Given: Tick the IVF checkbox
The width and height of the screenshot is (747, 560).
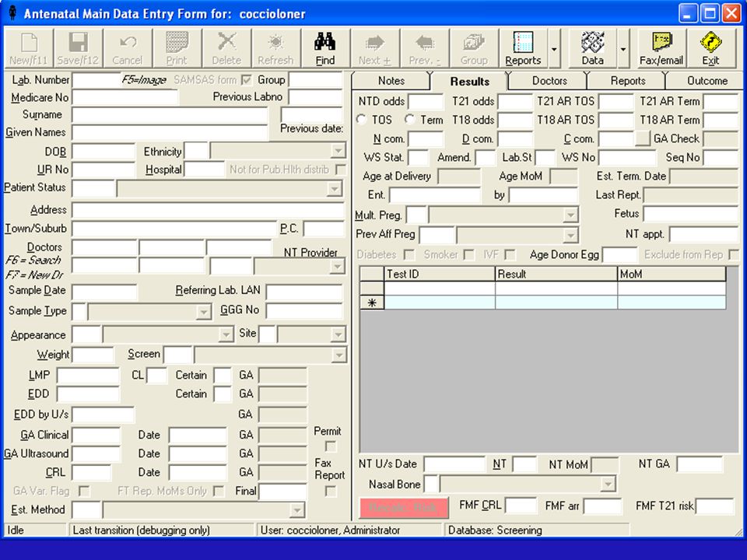Looking at the screenshot, I should tap(510, 255).
